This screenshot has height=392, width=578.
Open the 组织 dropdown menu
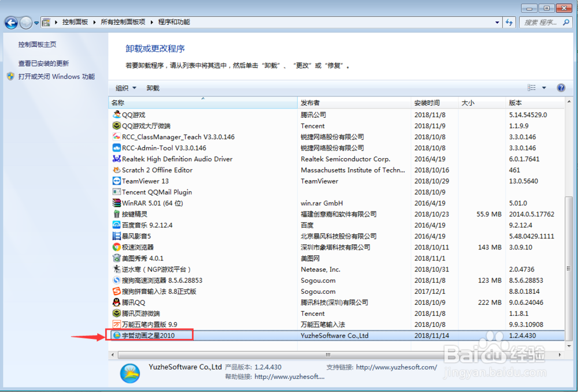coord(125,88)
